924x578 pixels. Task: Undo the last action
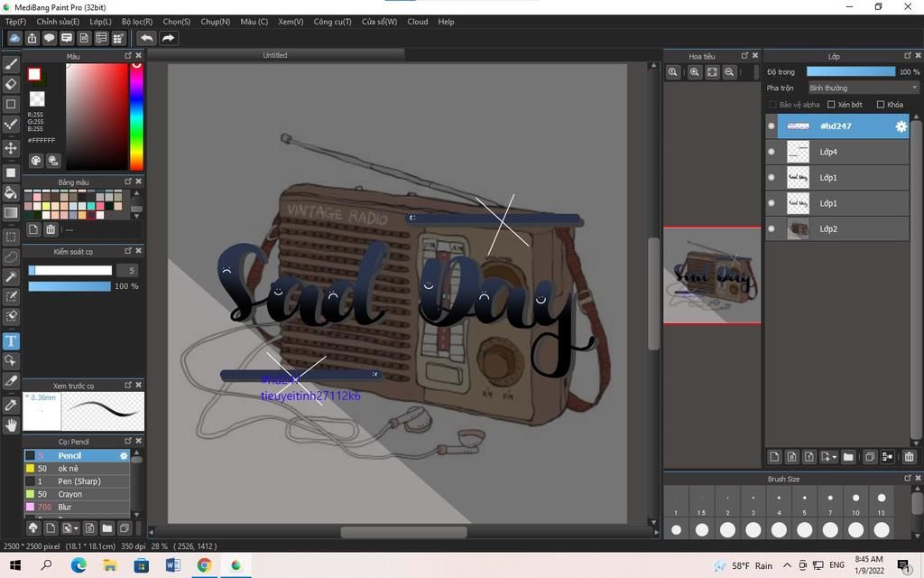(x=147, y=38)
